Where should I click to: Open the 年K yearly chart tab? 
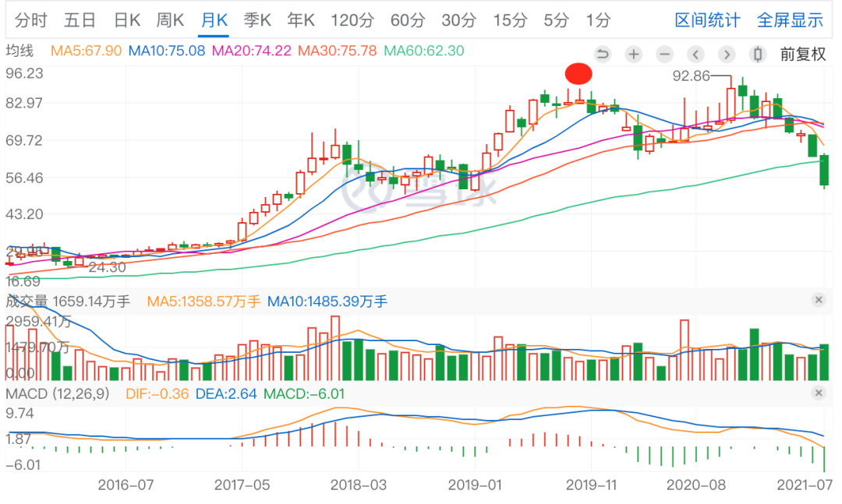pos(300,20)
